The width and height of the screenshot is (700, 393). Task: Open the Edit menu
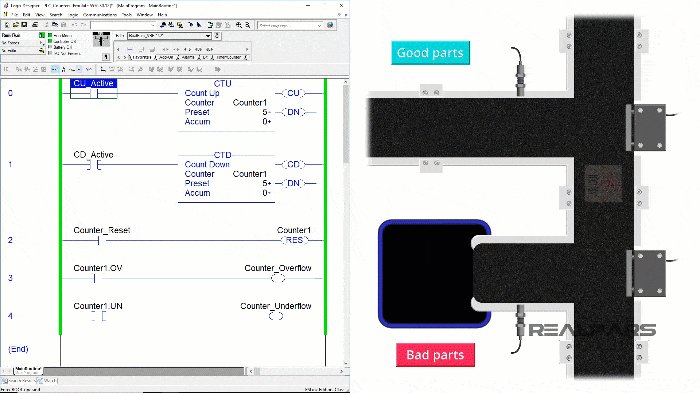click(26, 15)
